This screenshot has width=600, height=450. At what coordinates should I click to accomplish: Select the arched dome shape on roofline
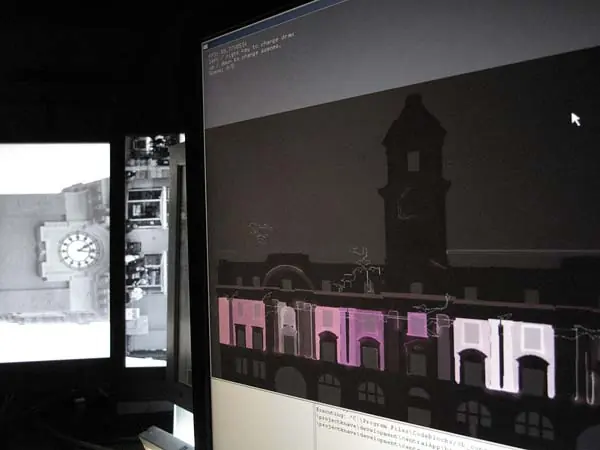tap(289, 274)
